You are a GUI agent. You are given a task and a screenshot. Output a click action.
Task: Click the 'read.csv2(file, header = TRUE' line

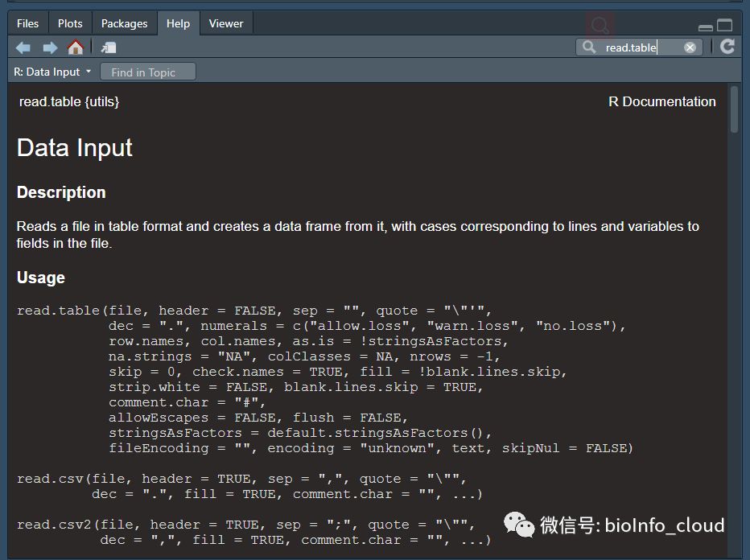[246, 525]
